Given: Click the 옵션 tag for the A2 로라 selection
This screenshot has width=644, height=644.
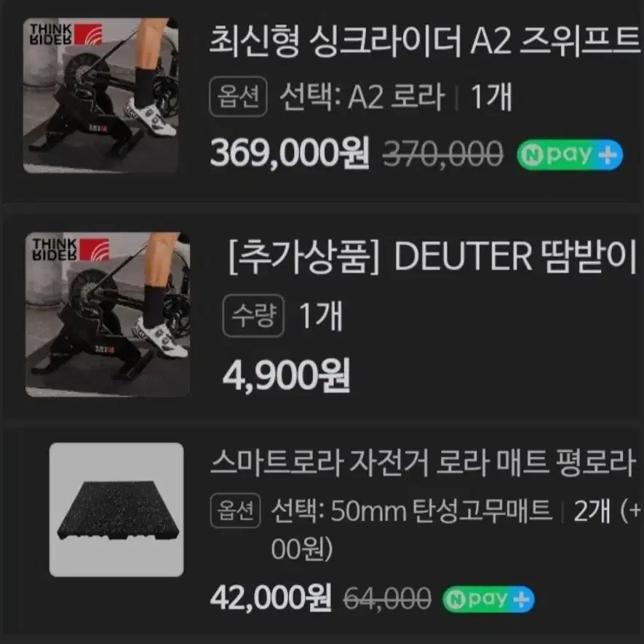Looking at the screenshot, I should tap(238, 97).
